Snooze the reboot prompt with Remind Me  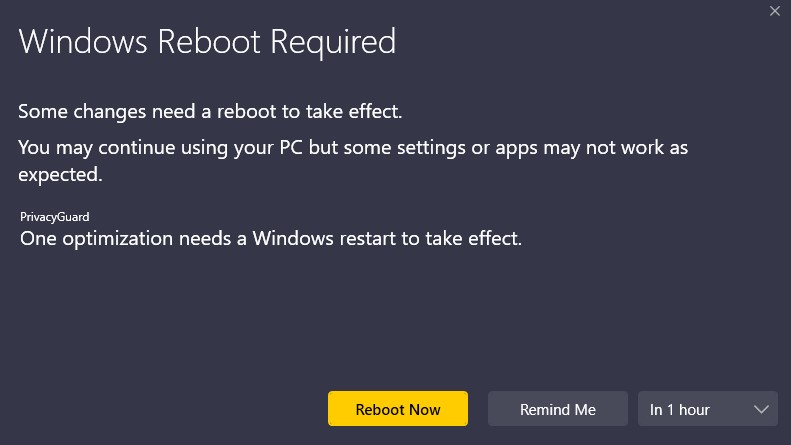pyautogui.click(x=557, y=409)
